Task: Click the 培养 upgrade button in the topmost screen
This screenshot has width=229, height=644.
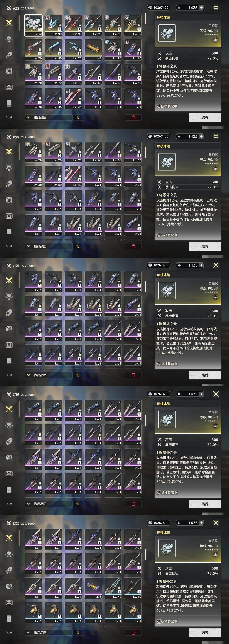Action: point(205,117)
